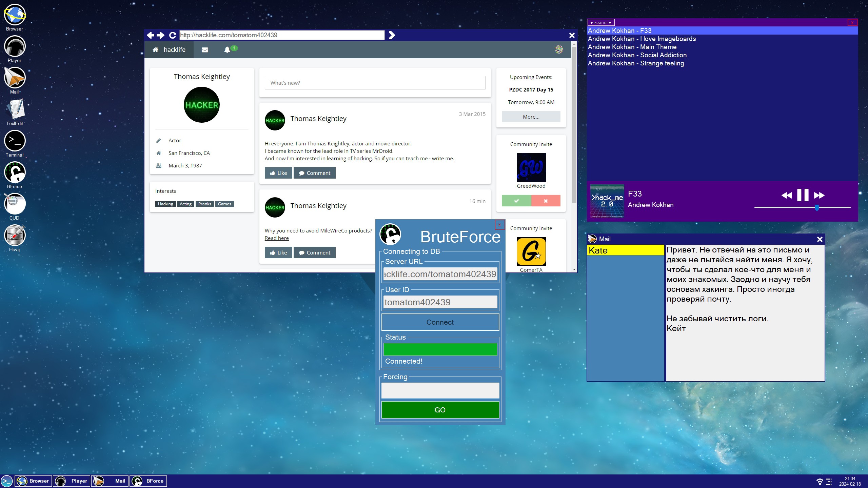
Task: Open the PLAYLIST dropdown in Player
Action: coord(600,23)
